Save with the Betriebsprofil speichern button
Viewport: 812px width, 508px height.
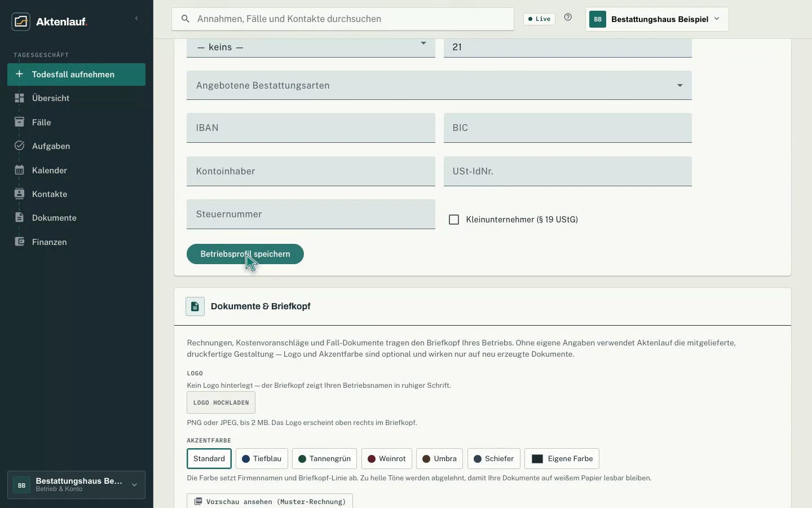coord(245,254)
